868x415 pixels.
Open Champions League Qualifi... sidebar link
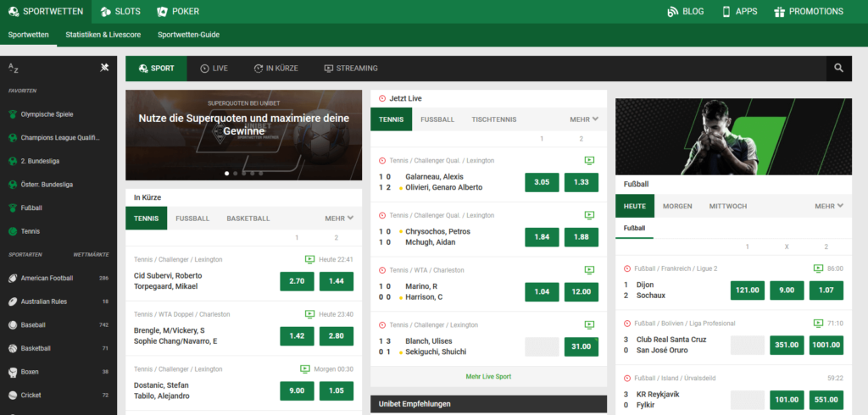click(x=61, y=138)
